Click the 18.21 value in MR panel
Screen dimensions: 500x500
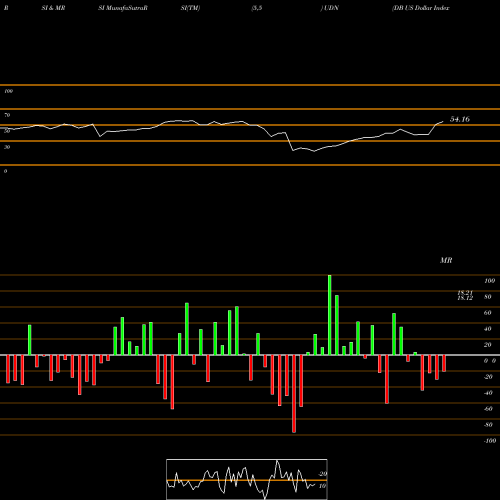pos(465,293)
